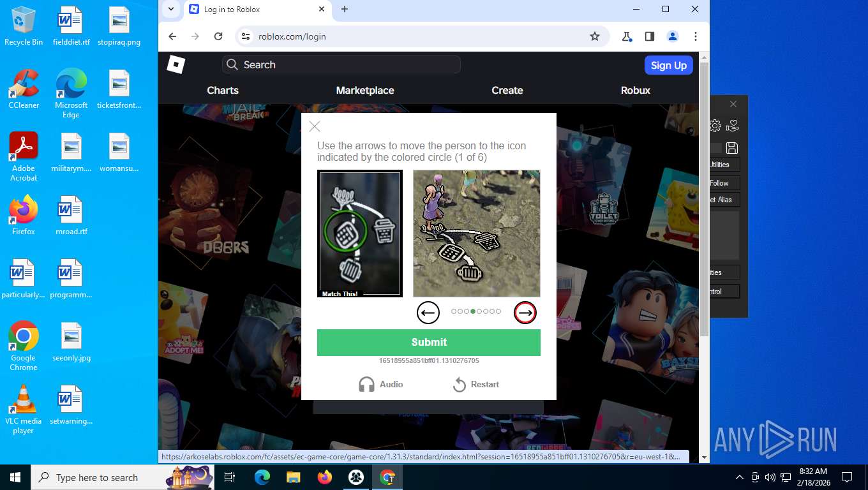Viewport: 868px width, 490px height.
Task: Open the Create tab
Action: point(507,90)
